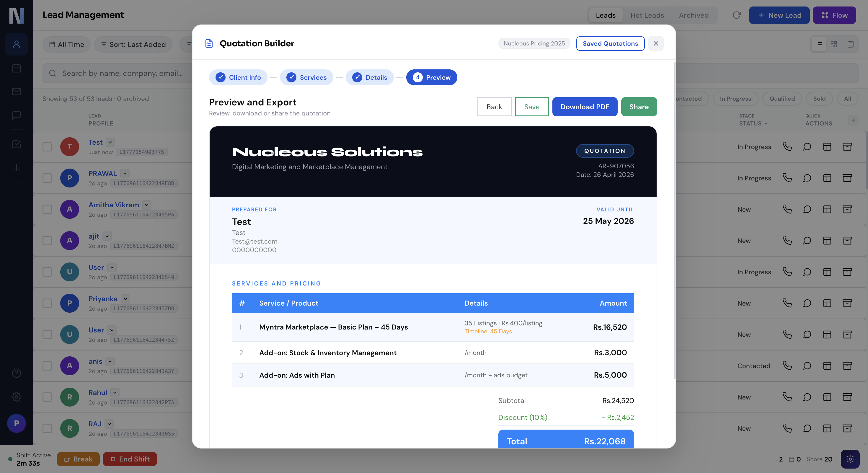Open the Flow button
This screenshot has width=868, height=473.
click(x=834, y=15)
